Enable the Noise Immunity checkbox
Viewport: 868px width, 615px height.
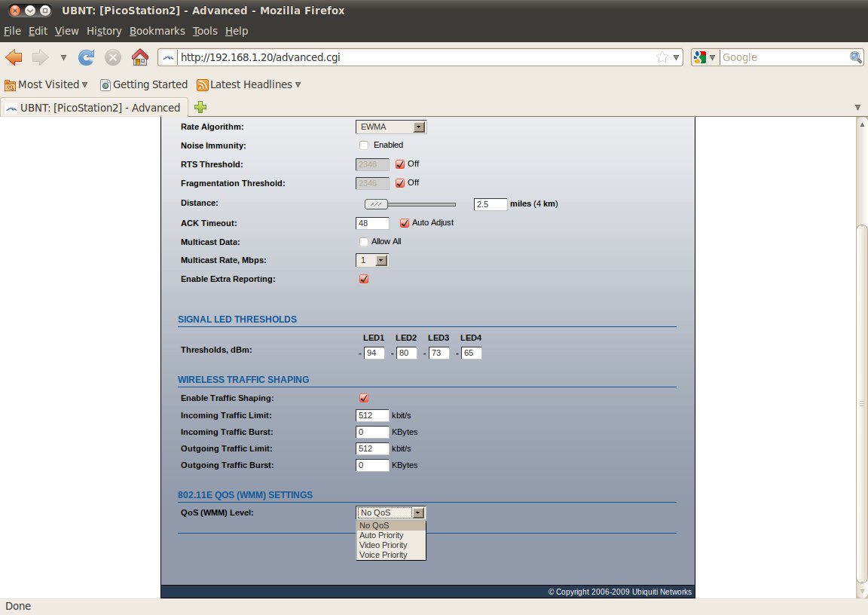pyautogui.click(x=364, y=145)
